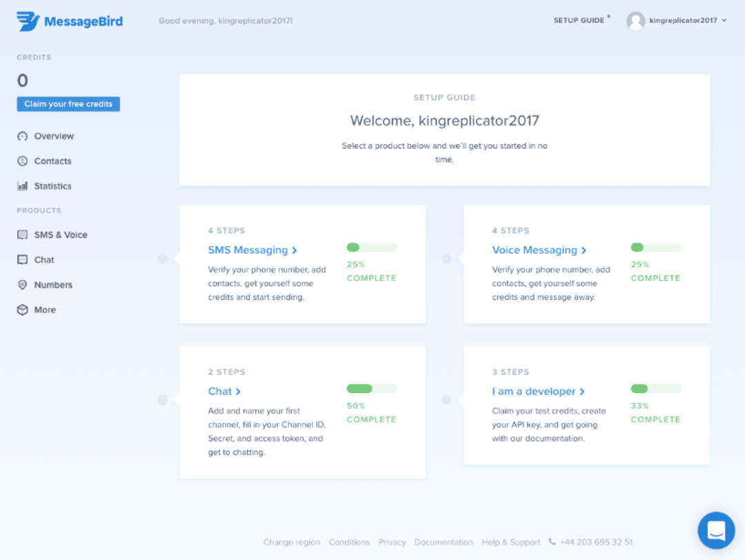The height and width of the screenshot is (560, 745).
Task: Click the user profile avatar
Action: point(635,21)
